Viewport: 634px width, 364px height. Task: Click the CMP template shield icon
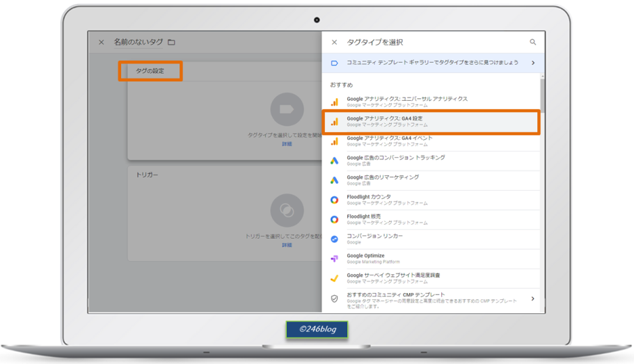click(334, 299)
